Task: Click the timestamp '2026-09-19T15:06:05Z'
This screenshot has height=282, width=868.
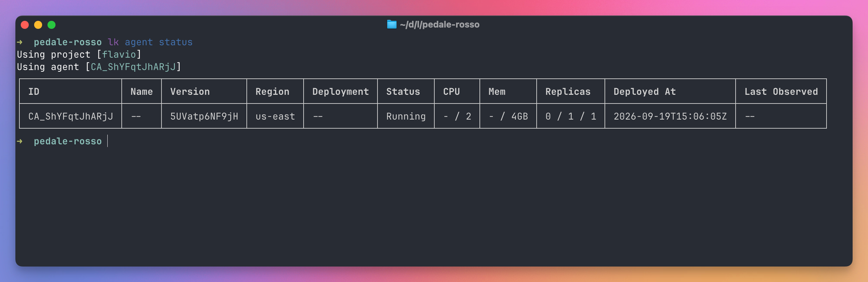Action: coord(670,116)
